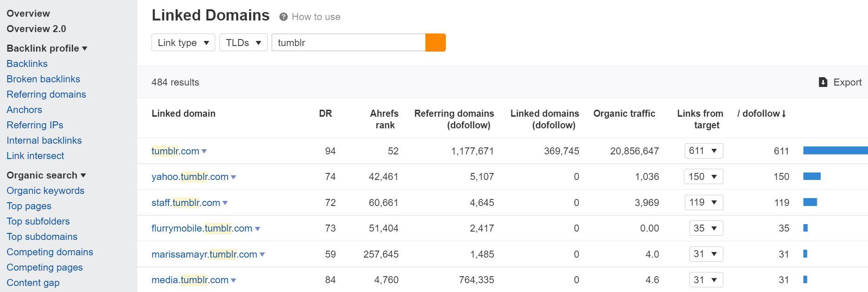Open the tumblr.com domain link
This screenshot has height=292, width=868.
175,151
